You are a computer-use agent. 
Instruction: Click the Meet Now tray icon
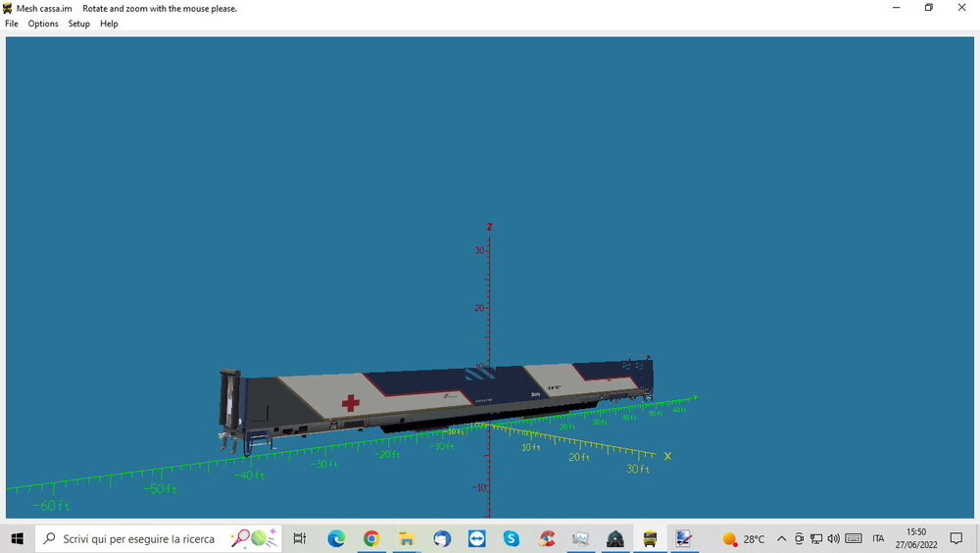click(x=799, y=538)
